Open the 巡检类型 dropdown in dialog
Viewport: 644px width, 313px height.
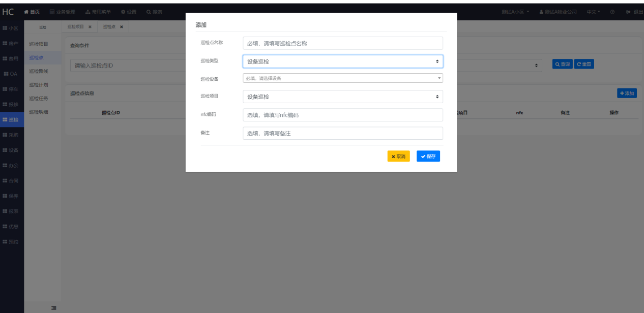click(x=343, y=61)
